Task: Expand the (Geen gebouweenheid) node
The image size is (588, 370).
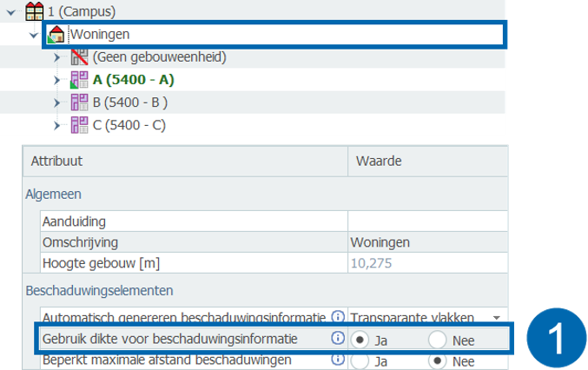Action: pos(56,58)
